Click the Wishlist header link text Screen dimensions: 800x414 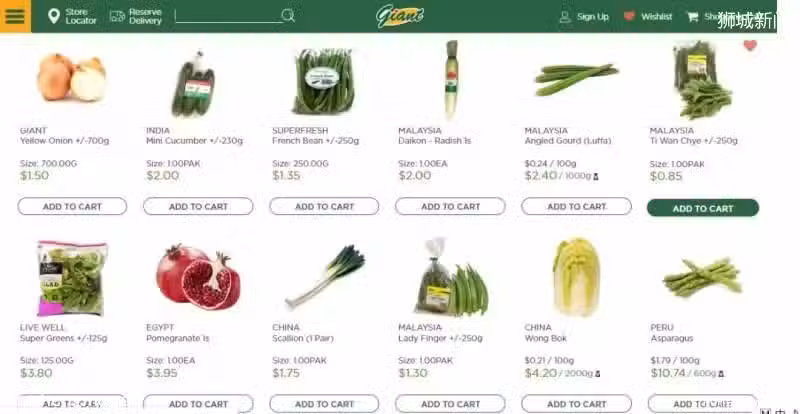(656, 17)
